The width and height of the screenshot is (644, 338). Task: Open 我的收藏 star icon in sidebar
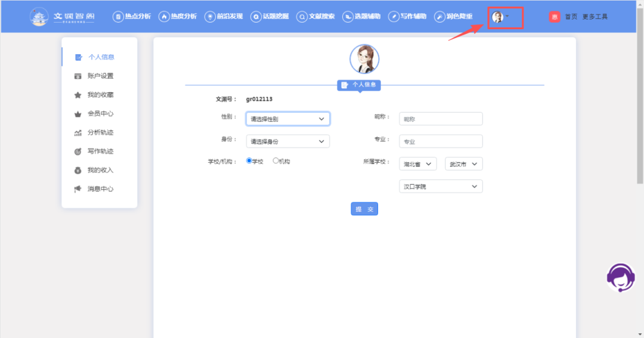(78, 95)
